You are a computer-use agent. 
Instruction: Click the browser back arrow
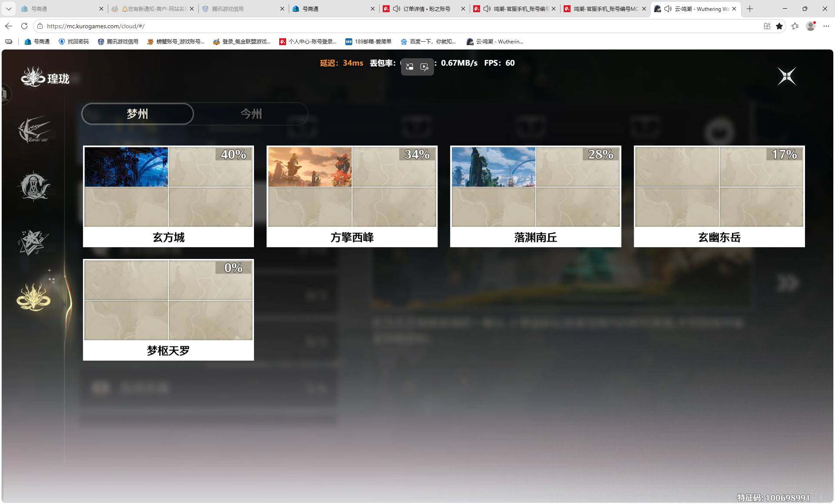(9, 26)
